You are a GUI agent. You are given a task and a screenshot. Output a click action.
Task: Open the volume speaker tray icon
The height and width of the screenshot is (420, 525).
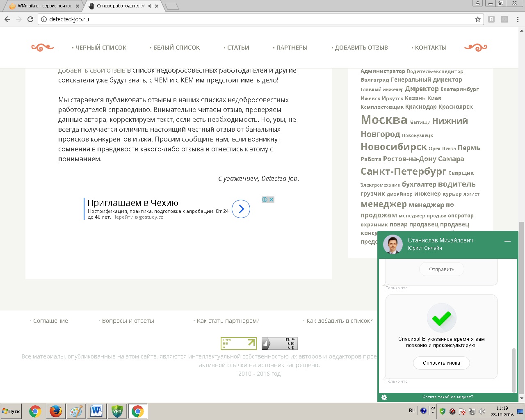pyautogui.click(x=482, y=411)
